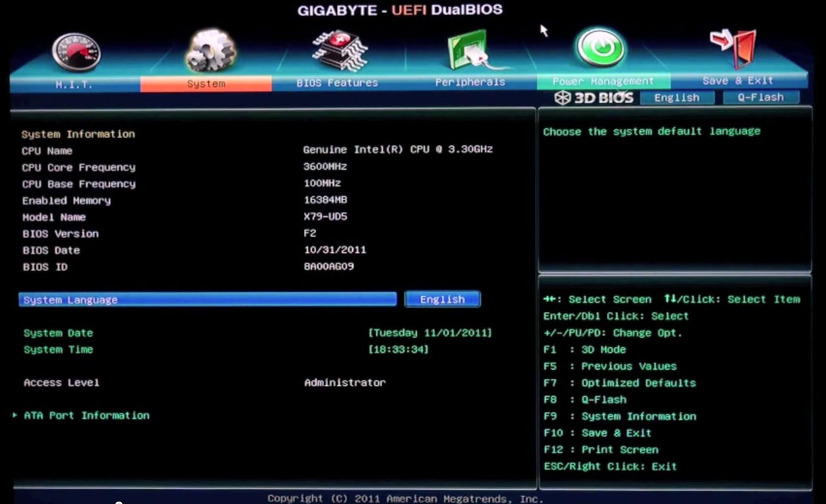Image resolution: width=826 pixels, height=504 pixels.
Task: Select the System Date label
Action: (58, 333)
